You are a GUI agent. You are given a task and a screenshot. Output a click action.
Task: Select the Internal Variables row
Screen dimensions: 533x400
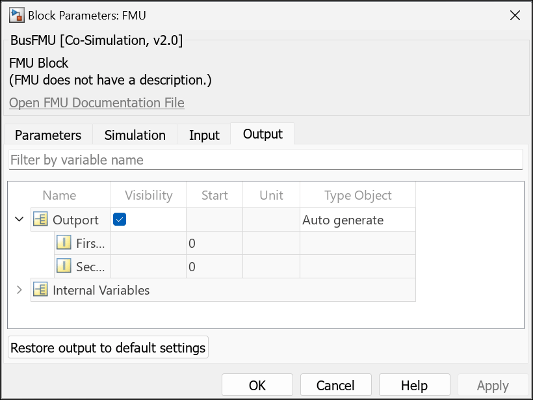point(223,290)
